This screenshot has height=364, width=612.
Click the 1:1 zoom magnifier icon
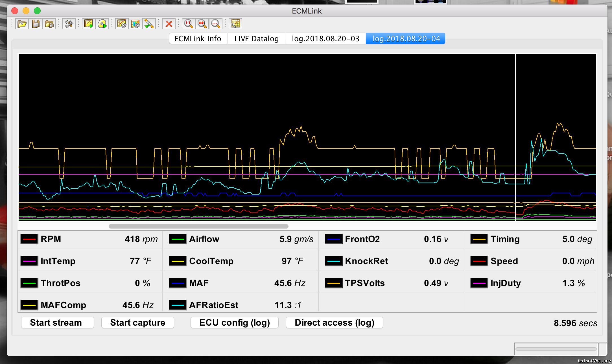tap(188, 24)
